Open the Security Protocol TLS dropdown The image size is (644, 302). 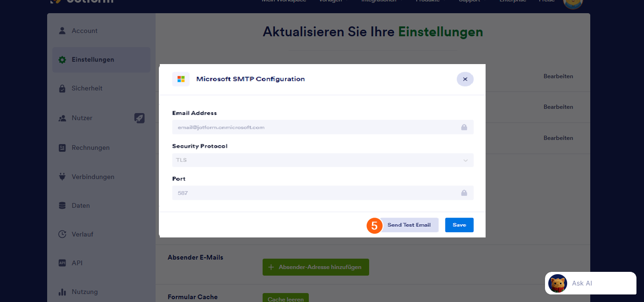[x=322, y=160]
